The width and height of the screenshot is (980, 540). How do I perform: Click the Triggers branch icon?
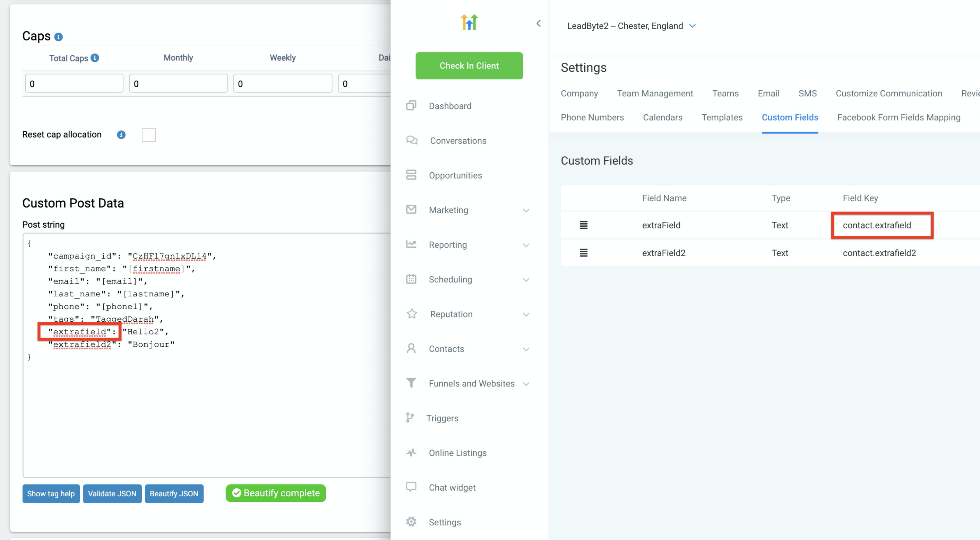(410, 418)
